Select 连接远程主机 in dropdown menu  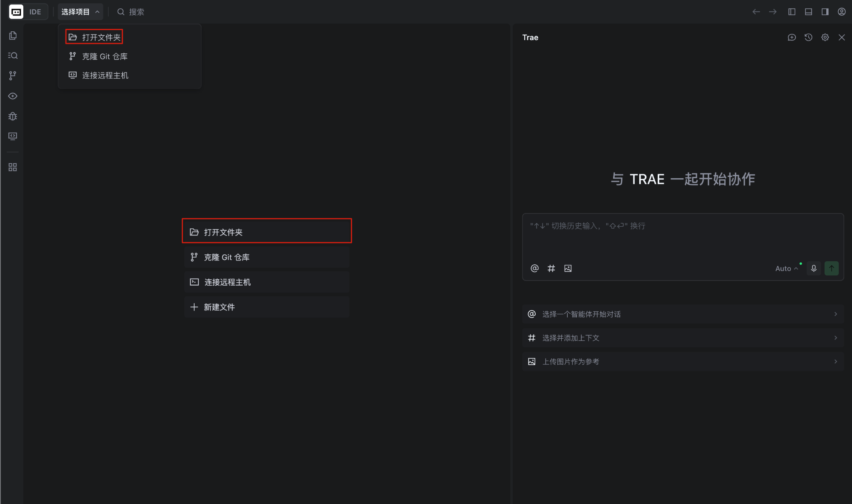pos(105,75)
